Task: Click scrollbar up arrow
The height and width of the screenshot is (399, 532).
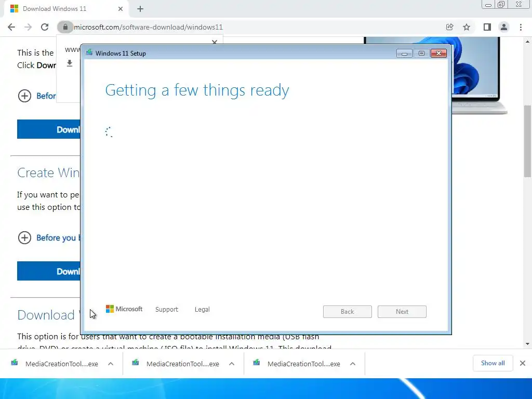Action: coord(527,42)
